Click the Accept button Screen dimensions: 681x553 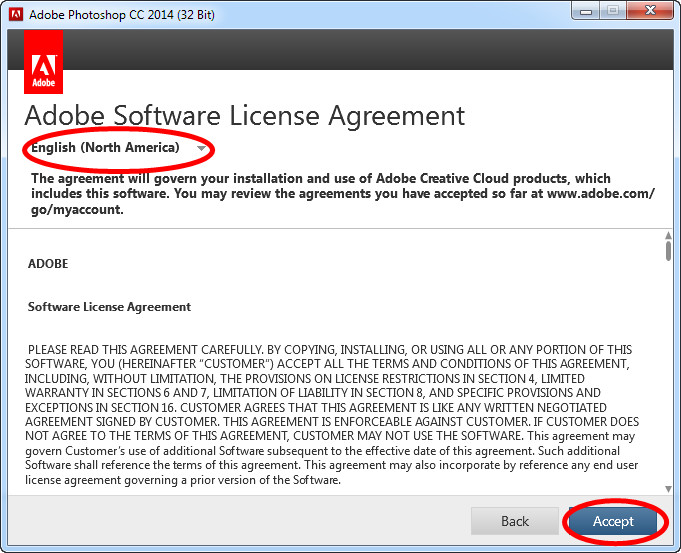(613, 521)
